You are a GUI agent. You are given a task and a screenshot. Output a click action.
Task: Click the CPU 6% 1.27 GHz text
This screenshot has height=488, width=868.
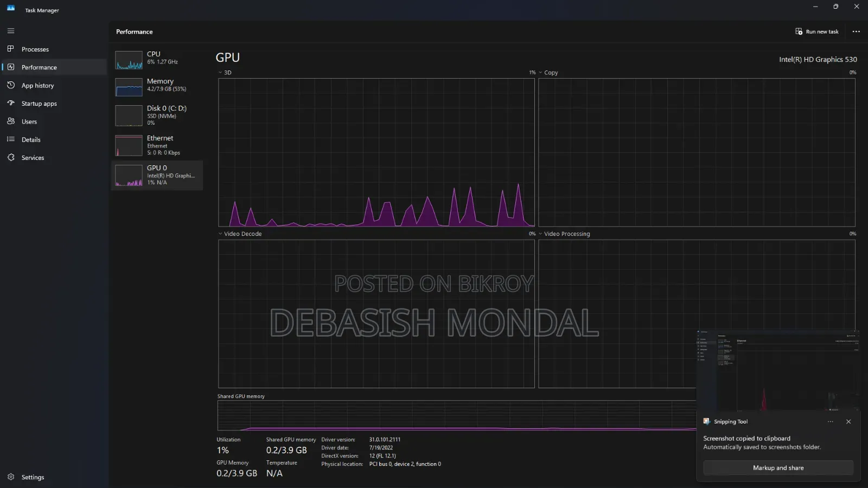(x=163, y=62)
